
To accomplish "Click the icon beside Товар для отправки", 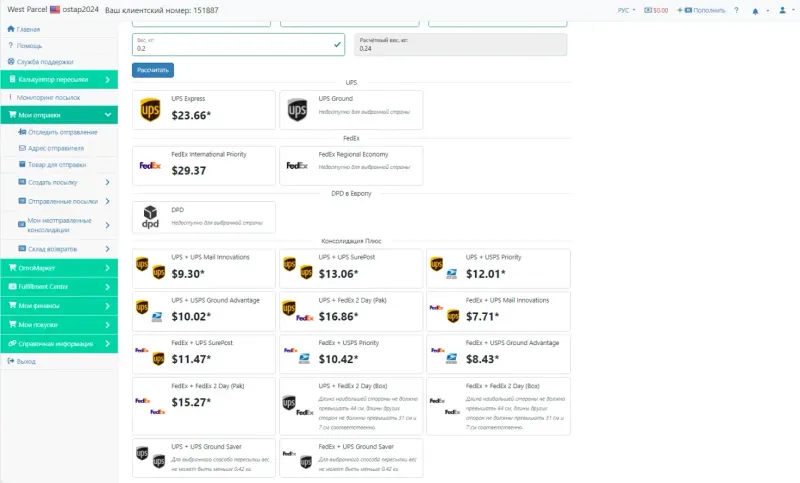I will pos(22,164).
